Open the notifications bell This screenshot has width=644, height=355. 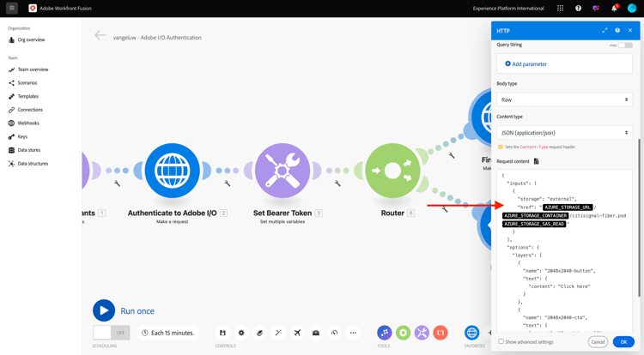click(614, 9)
